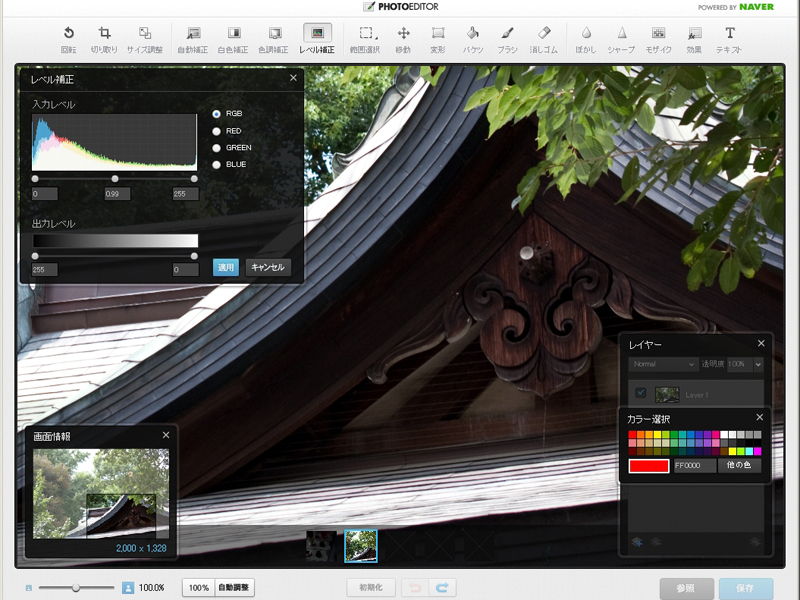This screenshot has height=600, width=800.
Task: Open White balance correction (白色補正)
Action: tap(233, 39)
